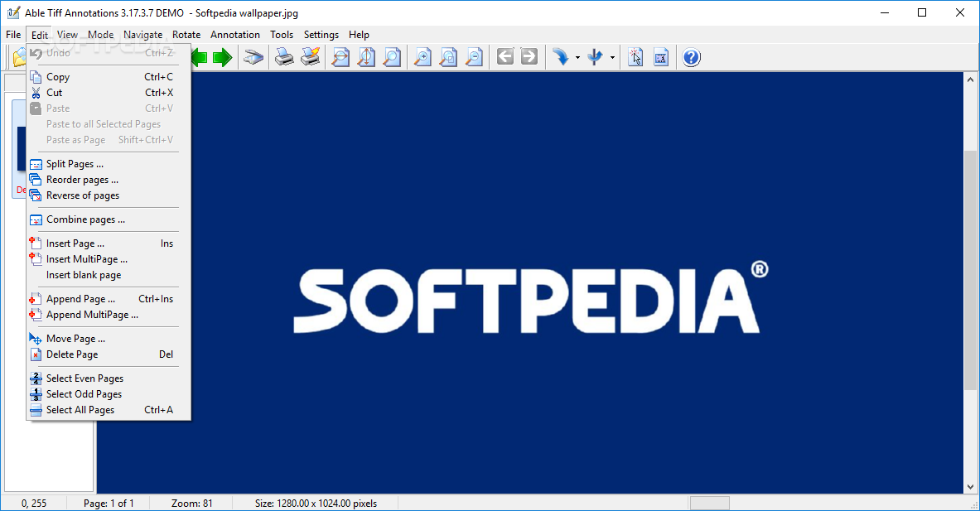Image resolution: width=980 pixels, height=511 pixels.
Task: Choose Insert MultiPage menu entry
Action: coord(109,259)
